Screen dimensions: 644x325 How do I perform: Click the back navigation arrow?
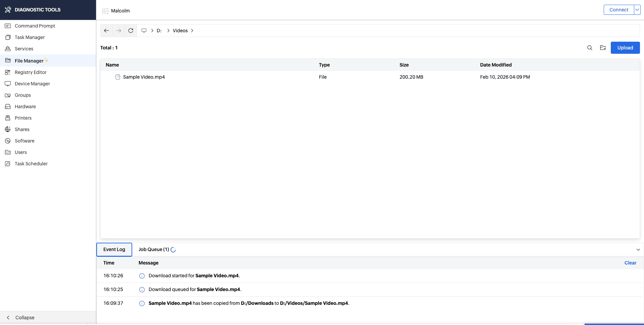click(x=106, y=31)
